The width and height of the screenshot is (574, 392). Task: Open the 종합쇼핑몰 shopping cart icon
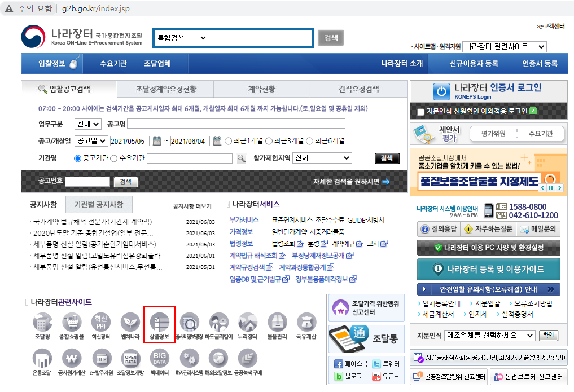(x=72, y=323)
